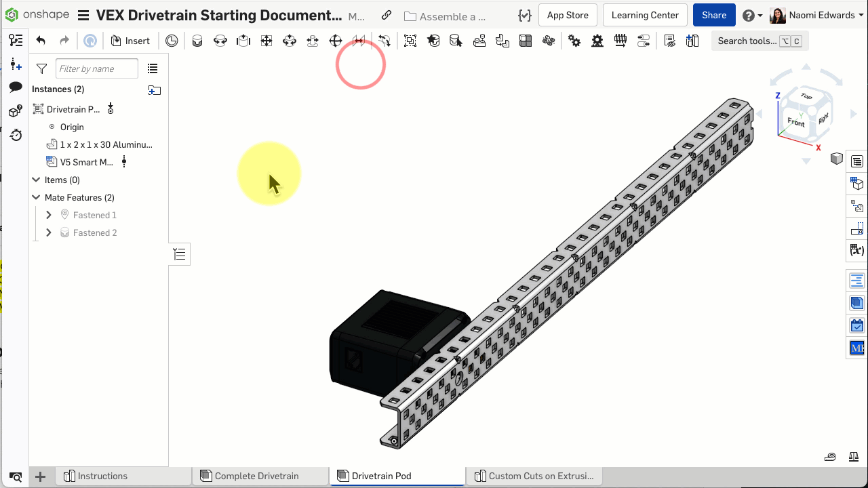
Task: Click the Insert parts button
Action: tap(130, 41)
